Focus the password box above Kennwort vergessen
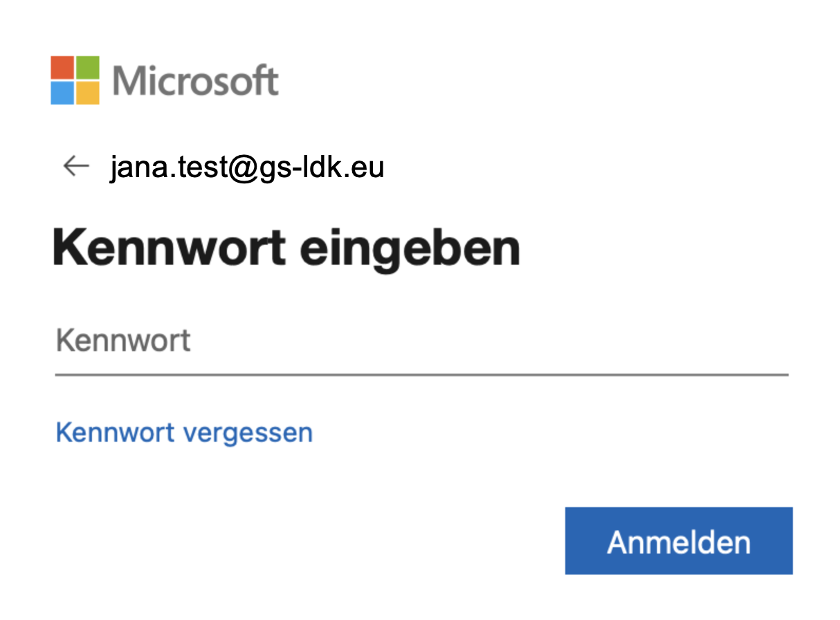Image resolution: width=840 pixels, height=620 pixels. click(421, 343)
